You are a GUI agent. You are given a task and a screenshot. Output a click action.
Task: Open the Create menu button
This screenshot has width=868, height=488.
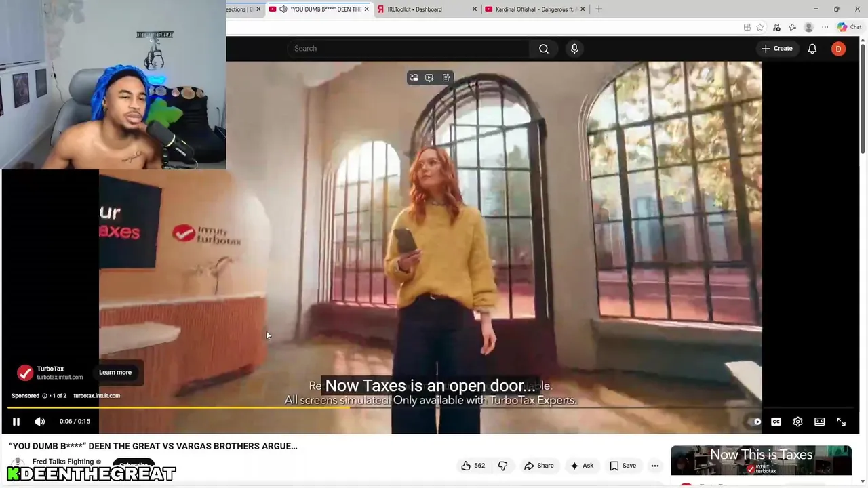(776, 49)
